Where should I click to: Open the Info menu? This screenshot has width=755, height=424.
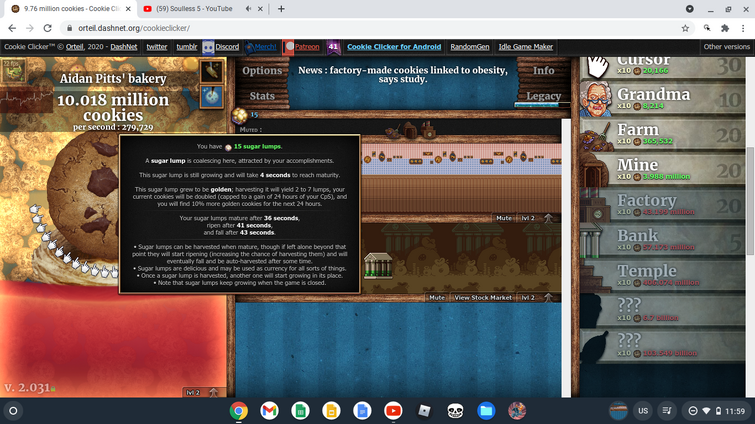click(544, 71)
